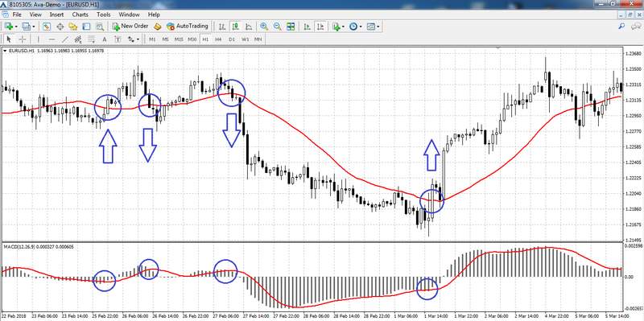Open the MetaEditor book icon
This screenshot has width=644, height=321.
(x=157, y=27)
